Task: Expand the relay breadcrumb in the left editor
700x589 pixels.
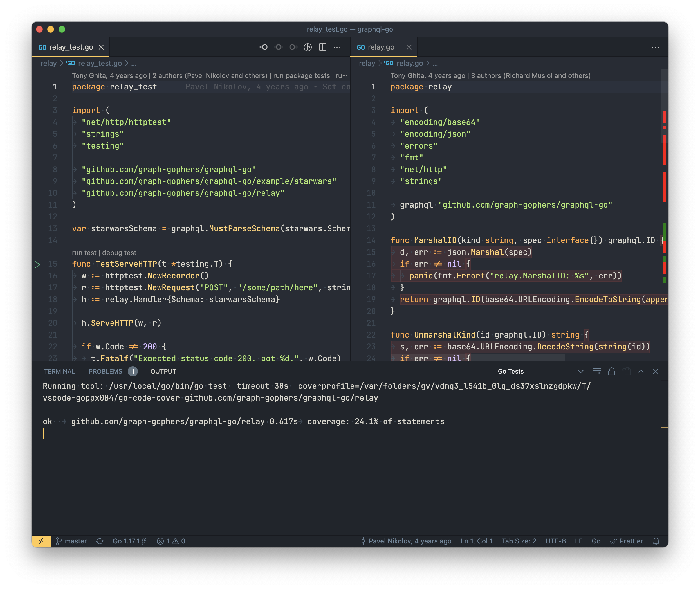Action: (48, 63)
